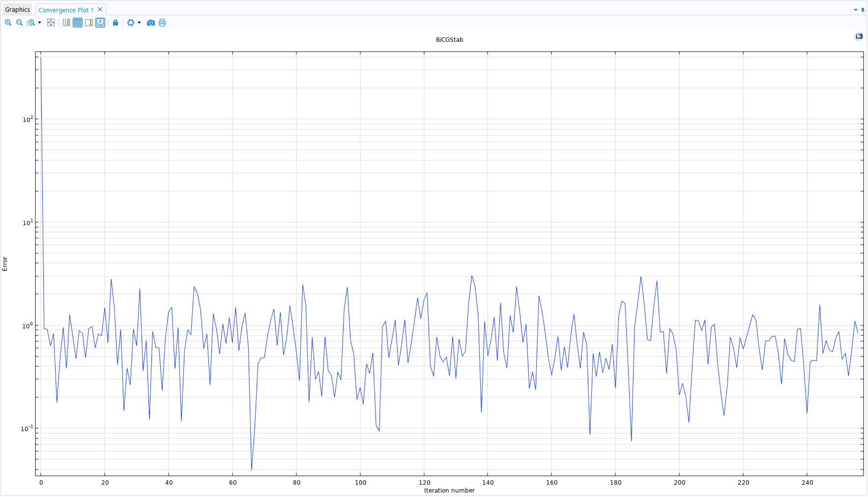Click the Zoom Out magnifier icon
The height and width of the screenshot is (497, 868).
click(20, 23)
